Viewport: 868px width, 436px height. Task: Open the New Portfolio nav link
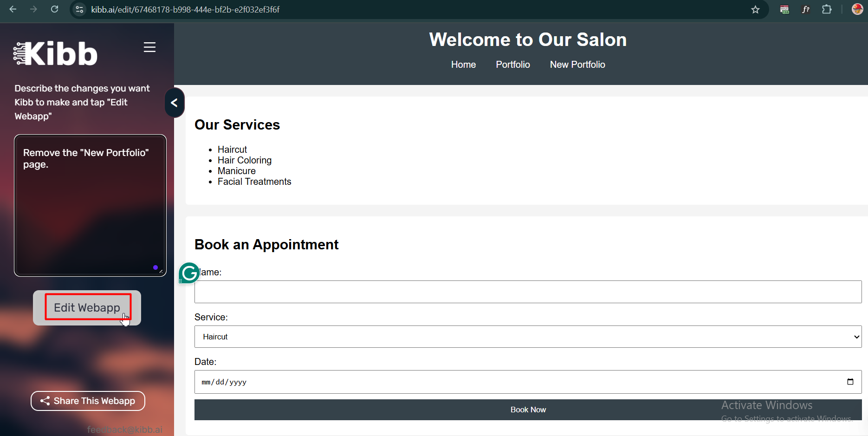coord(577,65)
